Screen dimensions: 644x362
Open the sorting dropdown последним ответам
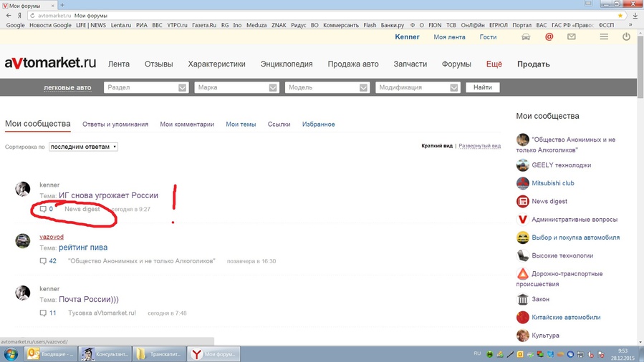pos(83,147)
